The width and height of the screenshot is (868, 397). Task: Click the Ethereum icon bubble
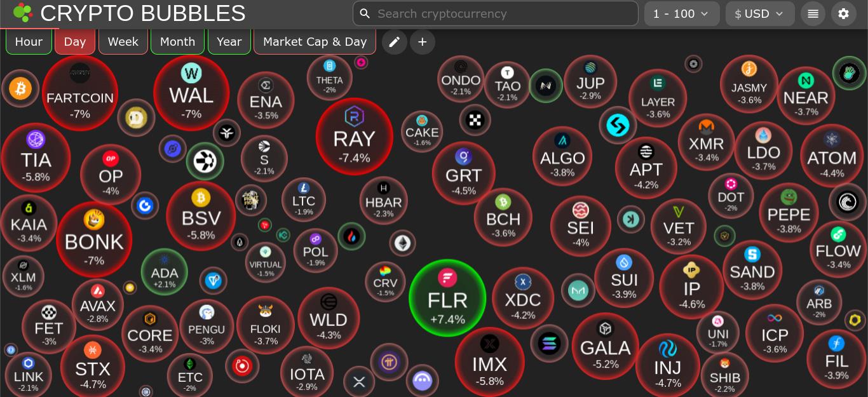(x=402, y=243)
